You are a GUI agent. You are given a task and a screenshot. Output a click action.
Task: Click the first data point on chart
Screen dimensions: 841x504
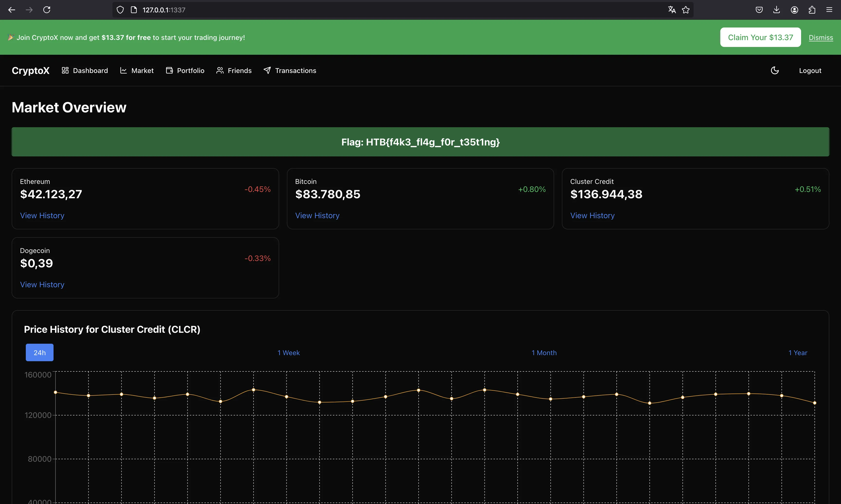[x=55, y=392]
